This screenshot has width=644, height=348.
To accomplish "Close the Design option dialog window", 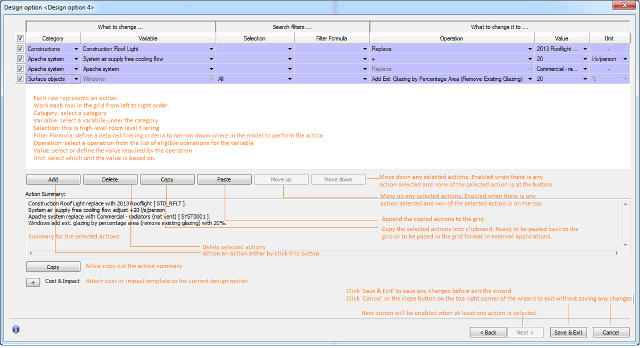I will (620, 6).
